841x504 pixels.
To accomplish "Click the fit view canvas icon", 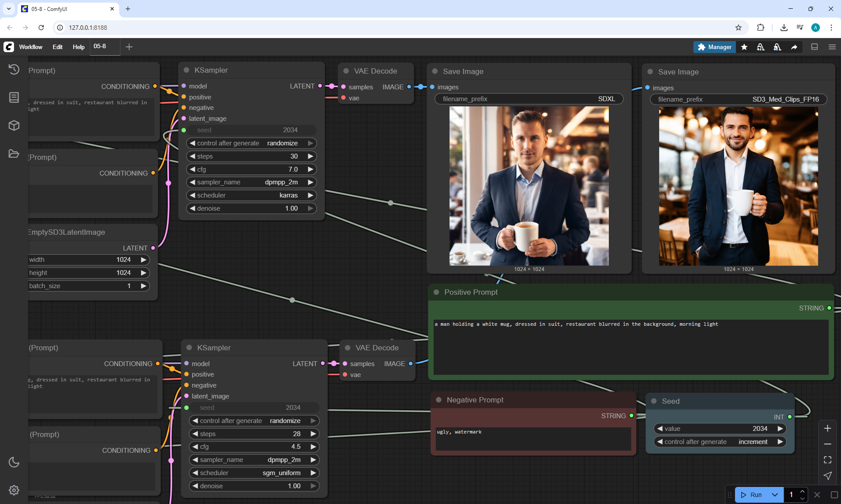I will [x=827, y=460].
